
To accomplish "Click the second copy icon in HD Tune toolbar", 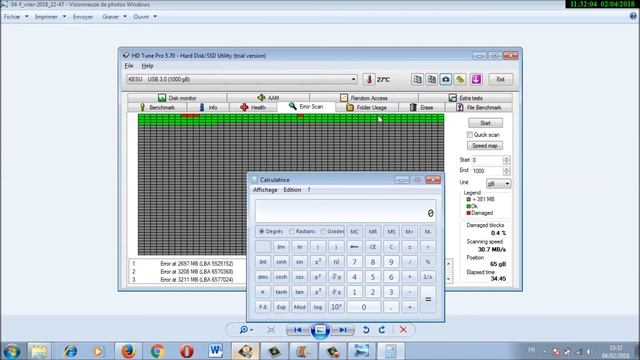I will tap(431, 79).
